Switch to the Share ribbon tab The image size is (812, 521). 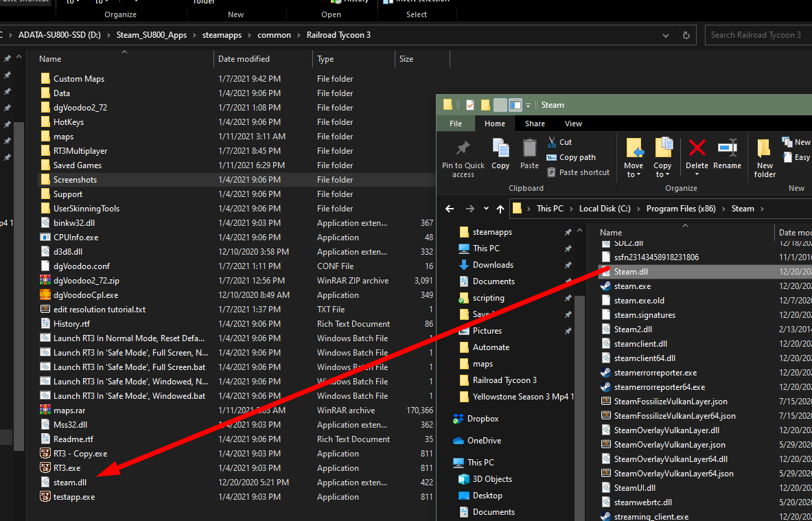(x=535, y=124)
